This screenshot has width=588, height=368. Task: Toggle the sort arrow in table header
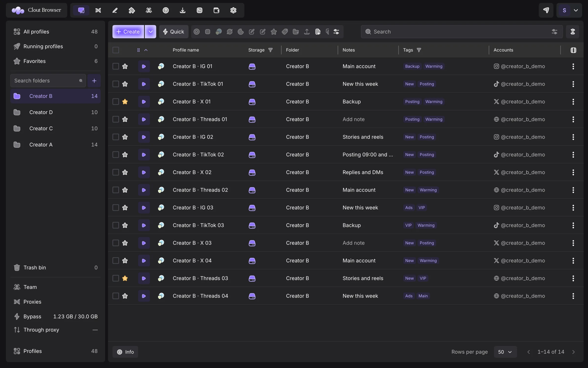point(146,50)
